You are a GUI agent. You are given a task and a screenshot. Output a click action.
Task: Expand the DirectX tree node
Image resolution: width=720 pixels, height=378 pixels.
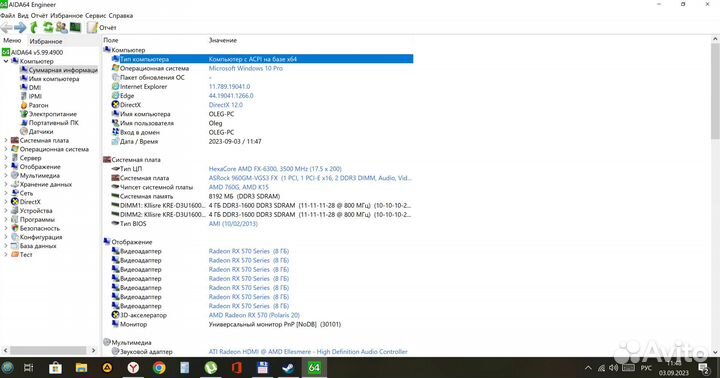[x=6, y=202]
